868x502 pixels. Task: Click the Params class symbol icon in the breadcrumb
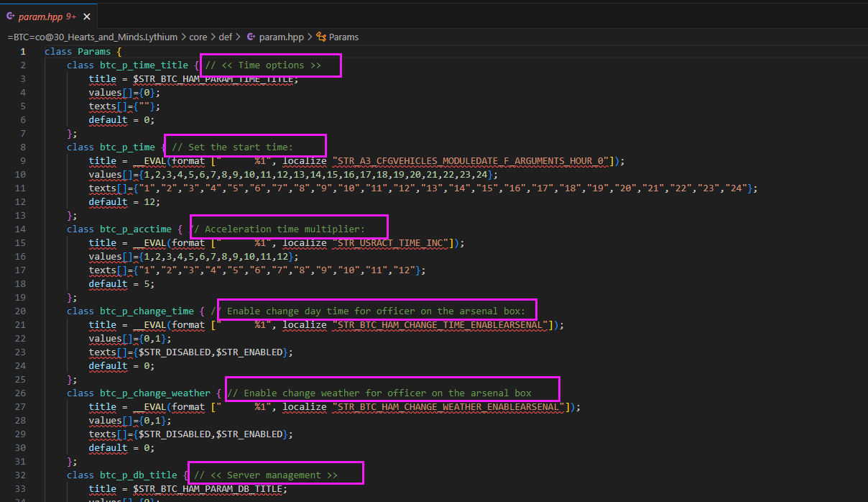[321, 37]
